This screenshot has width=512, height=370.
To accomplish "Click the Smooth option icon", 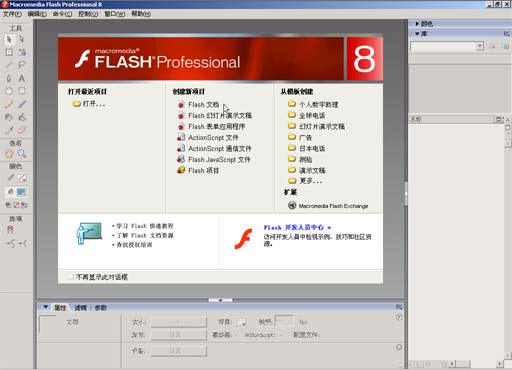I will pyautogui.click(x=10, y=244).
